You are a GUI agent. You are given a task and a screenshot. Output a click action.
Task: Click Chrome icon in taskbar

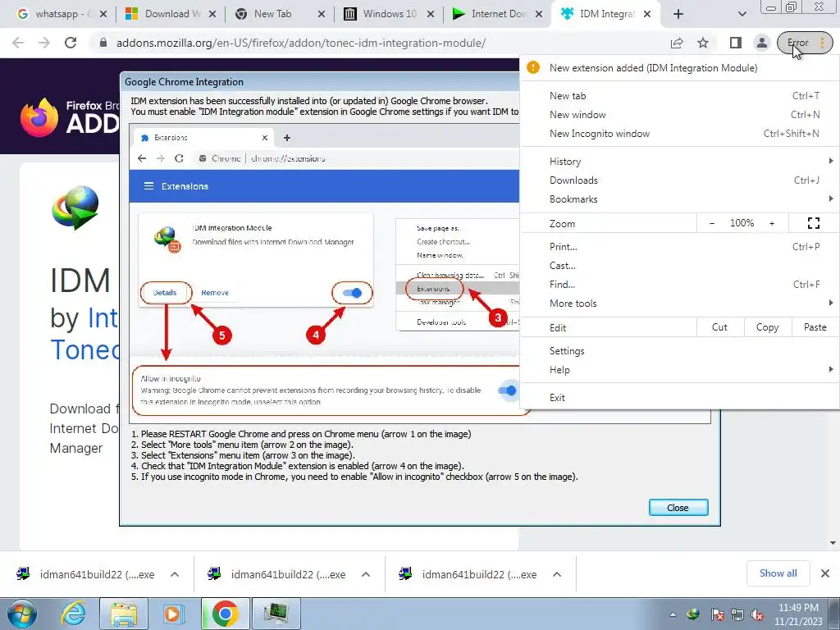[225, 614]
